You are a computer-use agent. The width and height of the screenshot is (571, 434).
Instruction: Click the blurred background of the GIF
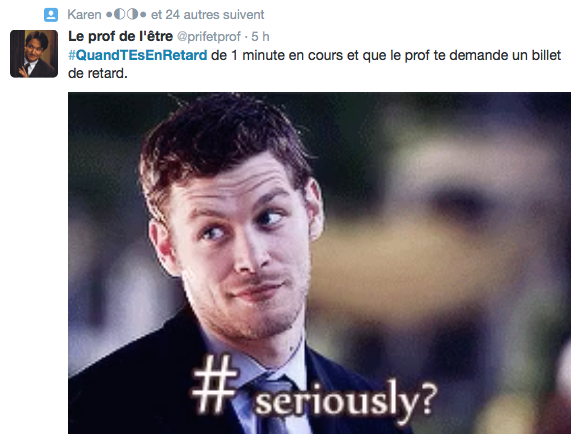point(455,218)
